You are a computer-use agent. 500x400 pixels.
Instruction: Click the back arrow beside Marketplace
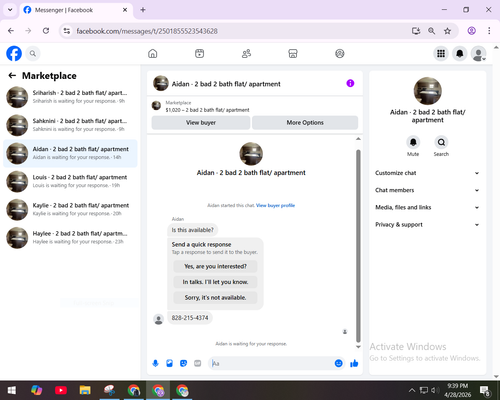pyautogui.click(x=12, y=76)
